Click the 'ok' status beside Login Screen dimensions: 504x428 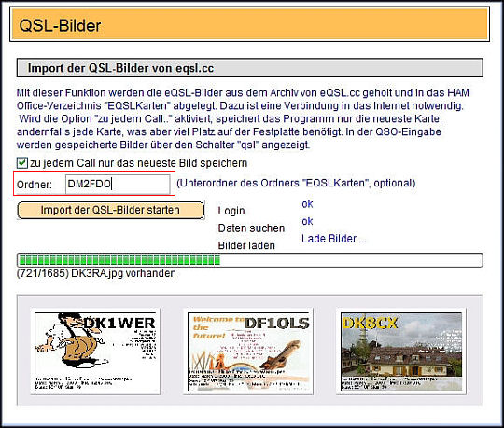pyautogui.click(x=307, y=204)
